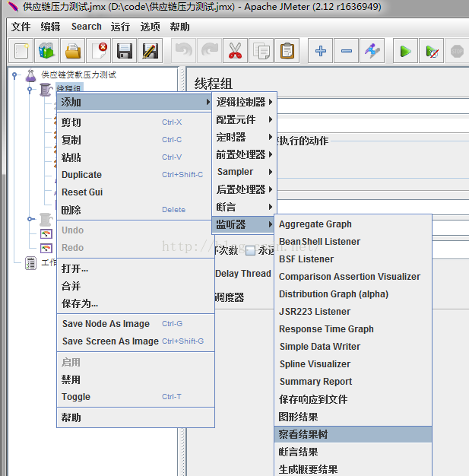
Task: Select the first gauge listener icon in tree
Action: (x=46, y=233)
